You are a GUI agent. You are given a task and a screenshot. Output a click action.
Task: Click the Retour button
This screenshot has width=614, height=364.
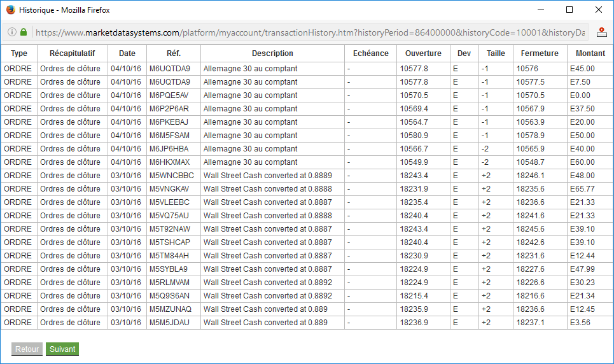click(x=27, y=349)
